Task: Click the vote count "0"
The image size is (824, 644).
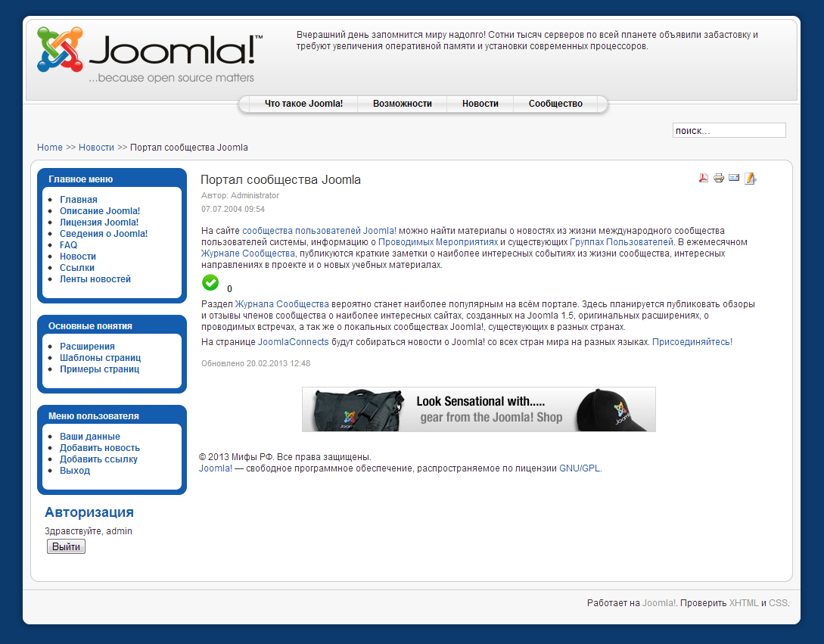Action: click(229, 288)
